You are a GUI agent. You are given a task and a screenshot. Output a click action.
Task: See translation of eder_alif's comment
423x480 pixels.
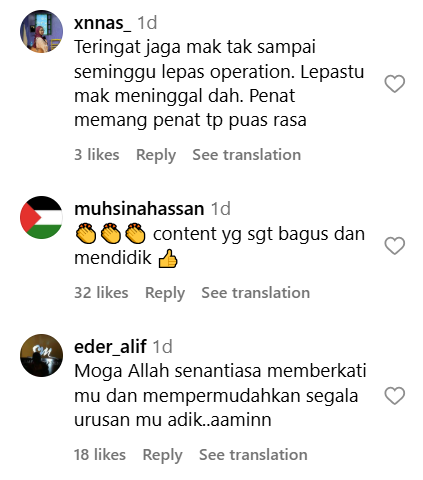tap(253, 455)
